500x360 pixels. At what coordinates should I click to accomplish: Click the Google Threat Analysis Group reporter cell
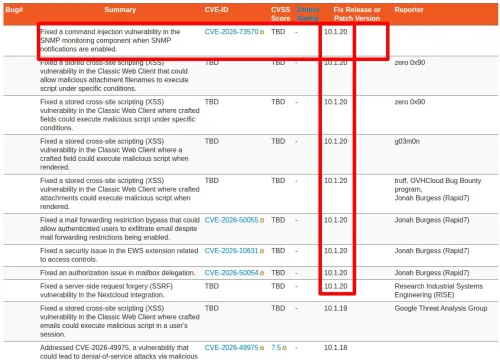(441, 308)
